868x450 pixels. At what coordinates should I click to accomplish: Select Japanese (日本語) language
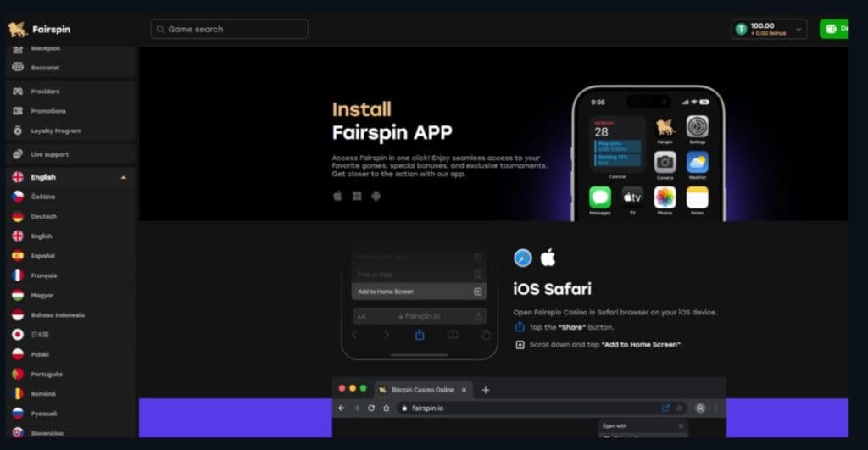71,335
